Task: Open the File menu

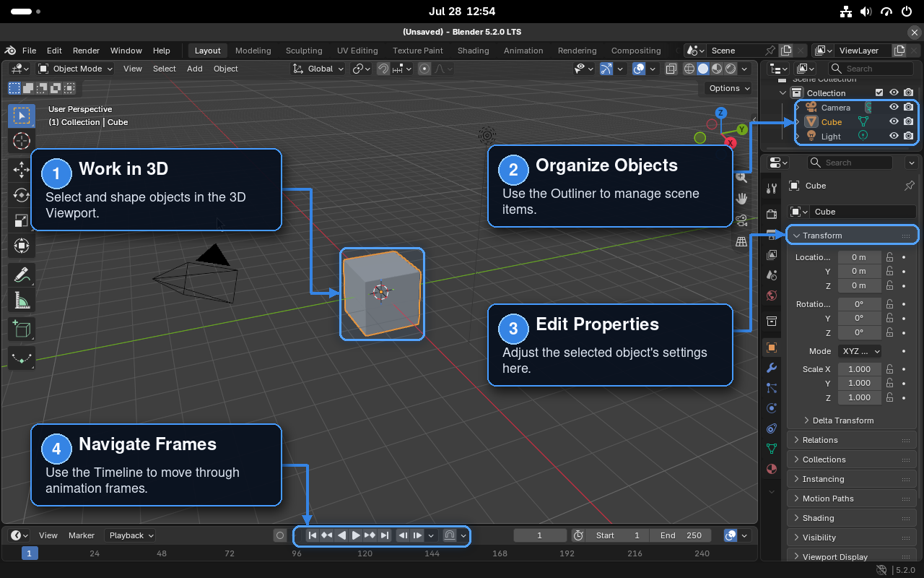Action: point(29,51)
